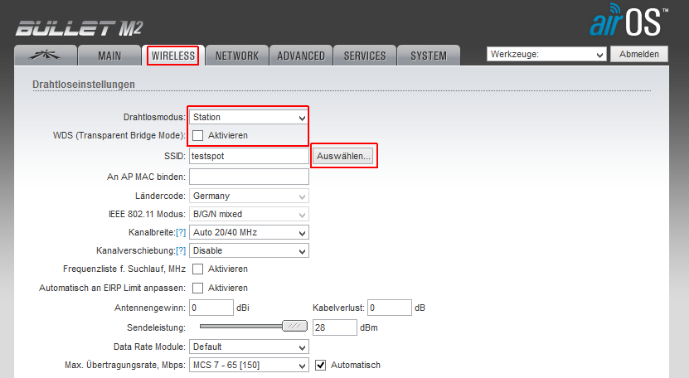Click the Sendeleistung slider handle

pyautogui.click(x=295, y=326)
